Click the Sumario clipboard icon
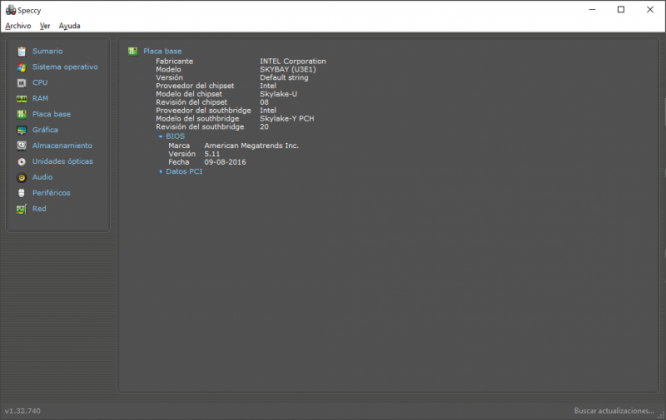Viewport: 666px width, 420px height. 22,51
